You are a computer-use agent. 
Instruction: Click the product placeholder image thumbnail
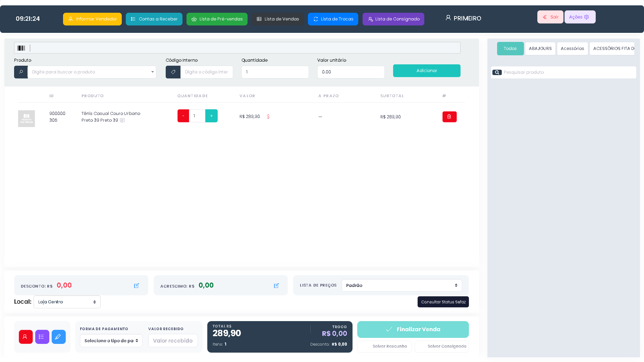[26, 119]
